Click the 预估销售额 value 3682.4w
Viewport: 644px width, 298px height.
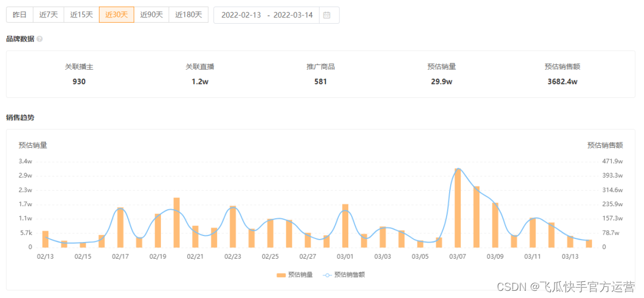point(562,82)
